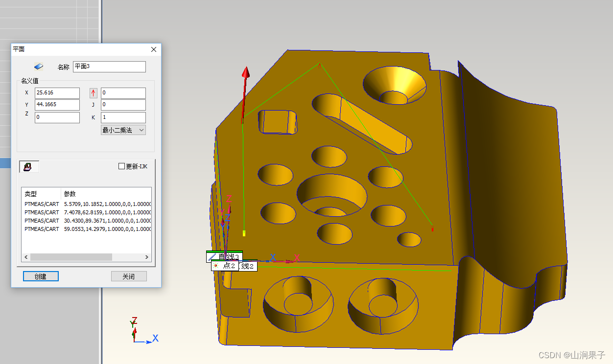Select the PTMEAS/CART row with 5.5709,10.1852
The image size is (613, 364).
tap(87, 204)
